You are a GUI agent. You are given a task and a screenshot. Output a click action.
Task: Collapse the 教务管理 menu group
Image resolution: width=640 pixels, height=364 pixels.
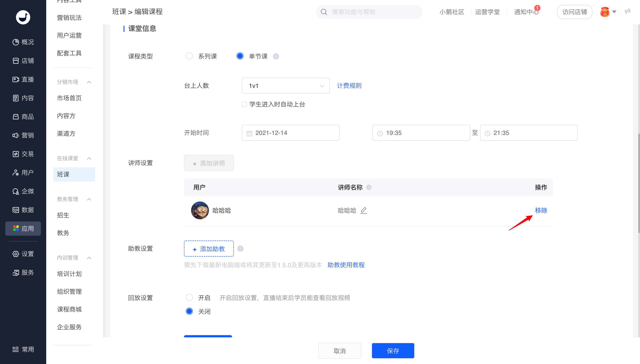click(89, 199)
